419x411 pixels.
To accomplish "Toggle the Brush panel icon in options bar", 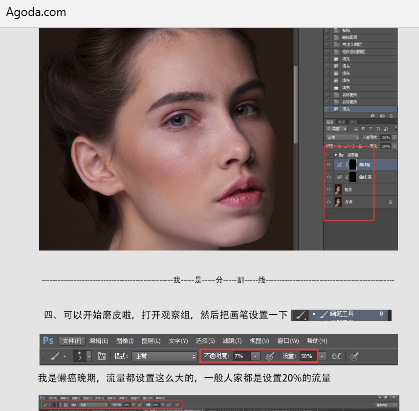I will [102, 356].
